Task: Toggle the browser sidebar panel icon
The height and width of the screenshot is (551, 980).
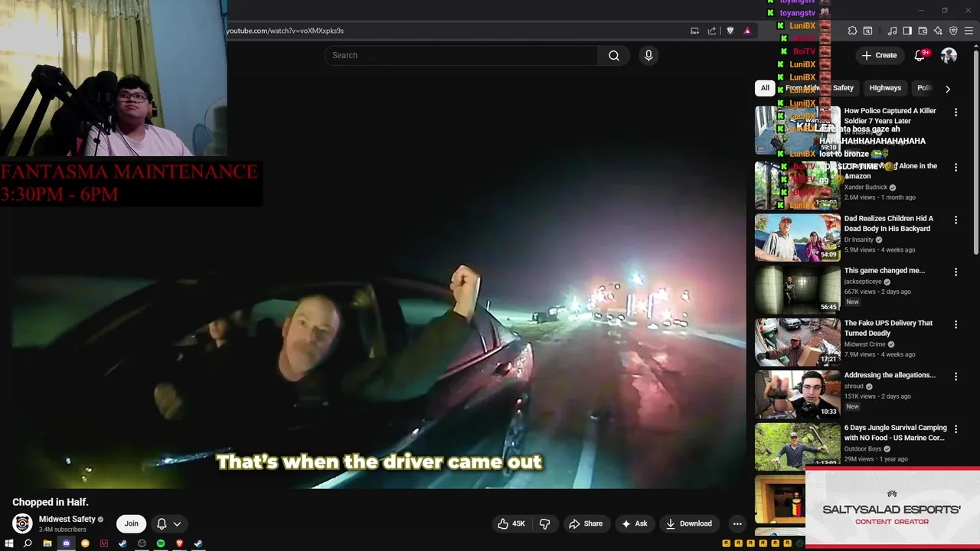Action: [907, 31]
